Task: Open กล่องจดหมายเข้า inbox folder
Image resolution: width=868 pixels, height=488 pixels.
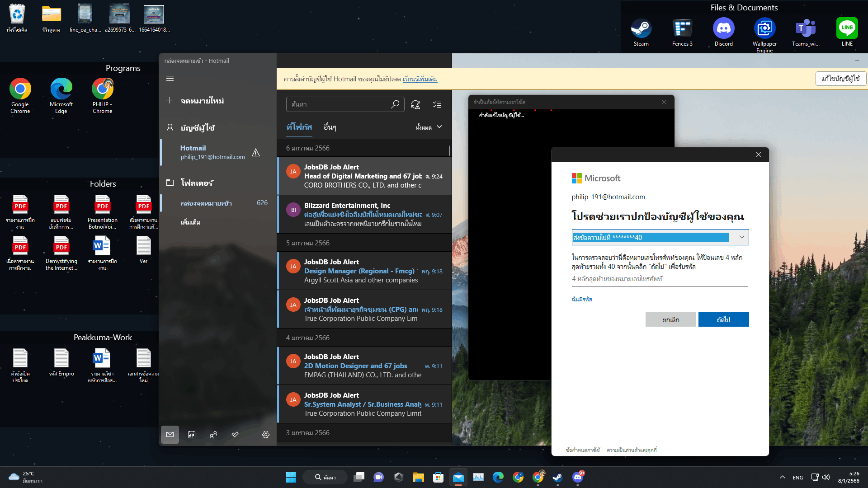Action: coord(217,203)
